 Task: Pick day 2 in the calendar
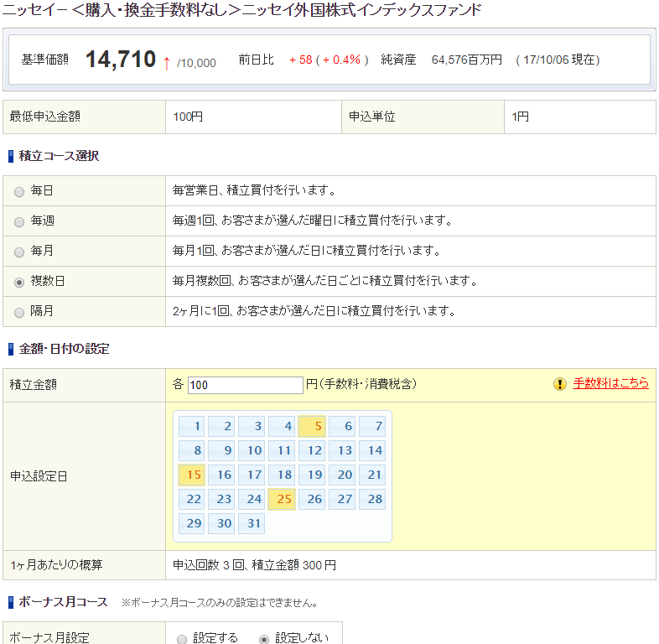pos(221,426)
